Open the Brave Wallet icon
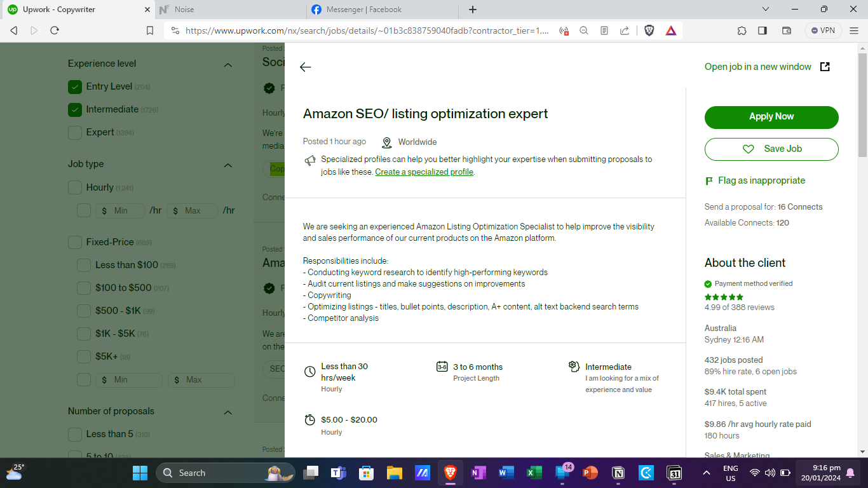The image size is (868, 488). tap(786, 30)
